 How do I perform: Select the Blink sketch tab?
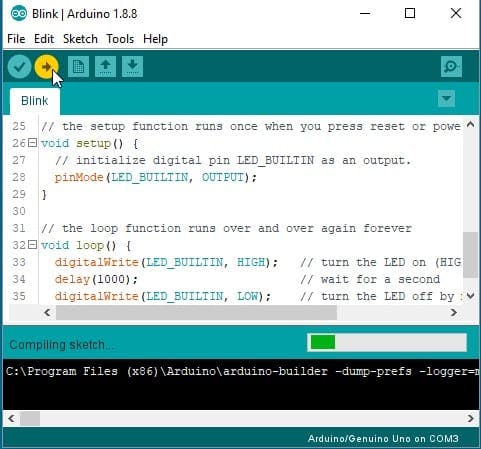(35, 101)
